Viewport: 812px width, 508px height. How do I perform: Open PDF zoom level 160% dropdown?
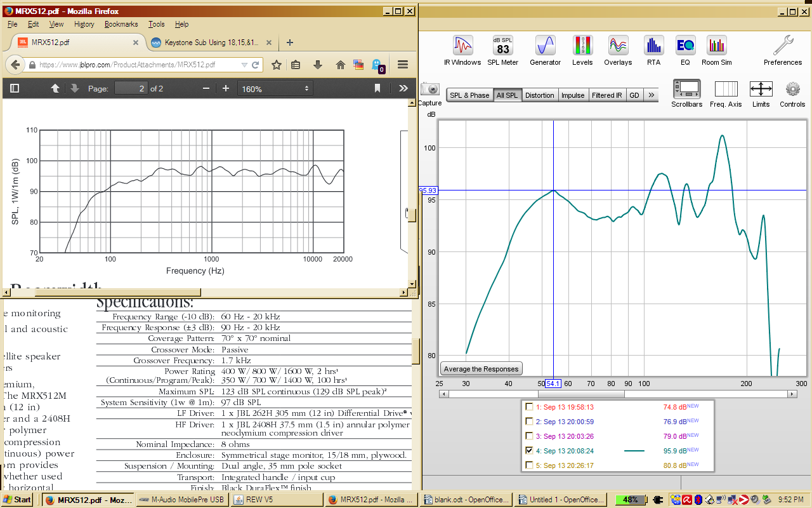[x=275, y=89]
